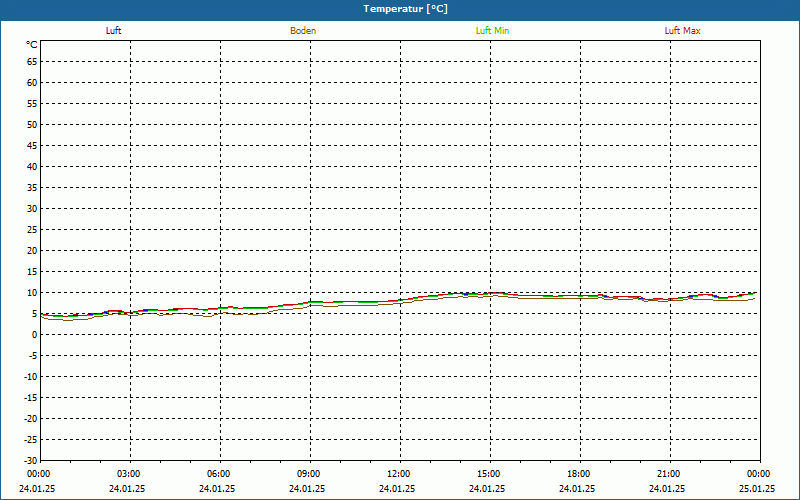Click the 21:00 time axis label

pos(668,474)
